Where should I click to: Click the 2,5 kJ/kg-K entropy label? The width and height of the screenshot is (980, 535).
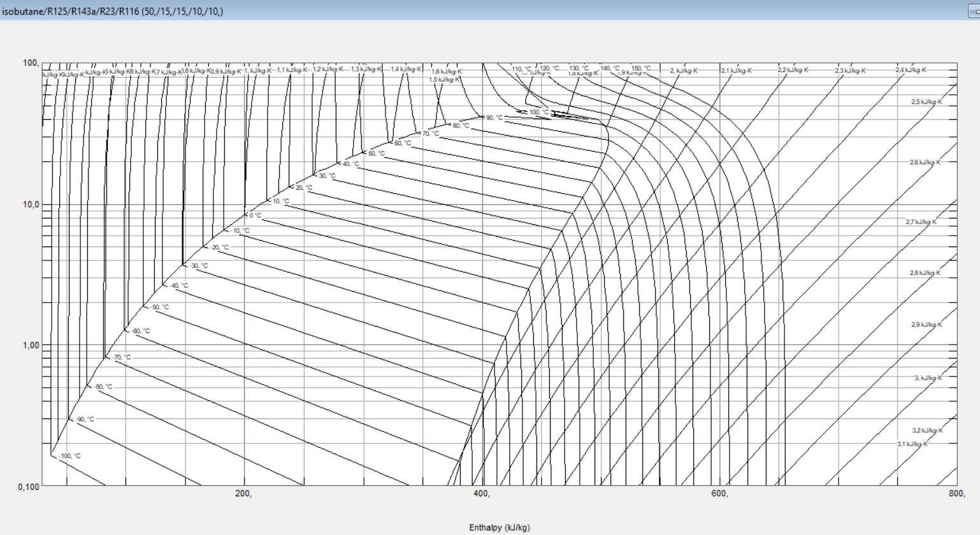point(926,102)
